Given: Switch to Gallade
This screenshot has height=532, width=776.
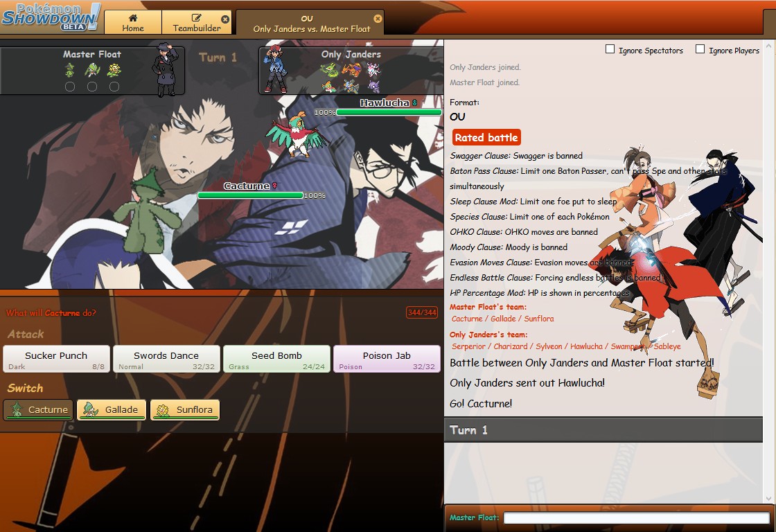Looking at the screenshot, I should click(112, 410).
